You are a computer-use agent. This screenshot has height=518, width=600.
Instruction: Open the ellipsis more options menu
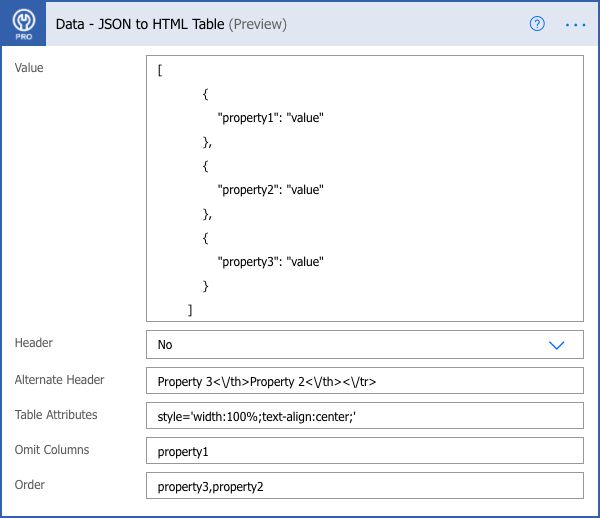575,24
